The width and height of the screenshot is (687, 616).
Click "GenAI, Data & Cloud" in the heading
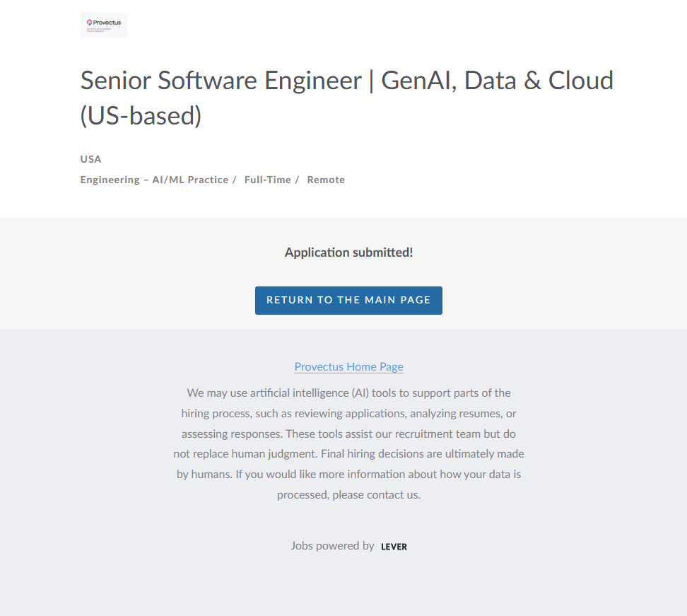pyautogui.click(x=497, y=81)
